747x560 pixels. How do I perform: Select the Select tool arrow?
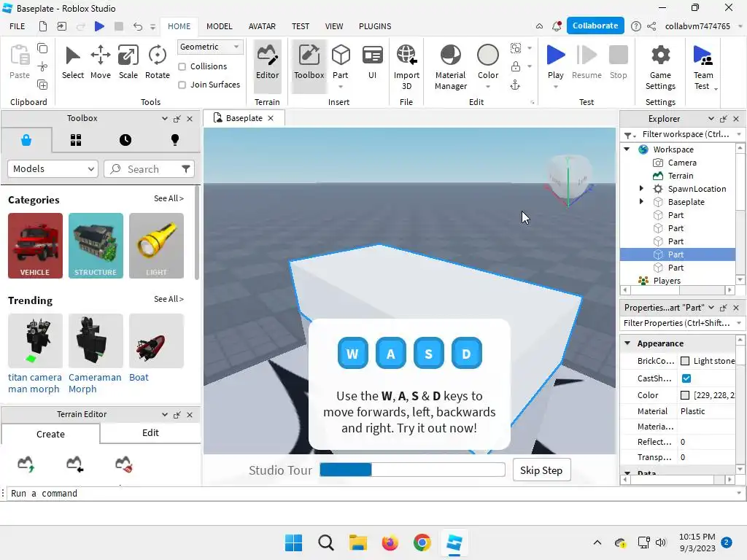pos(72,63)
